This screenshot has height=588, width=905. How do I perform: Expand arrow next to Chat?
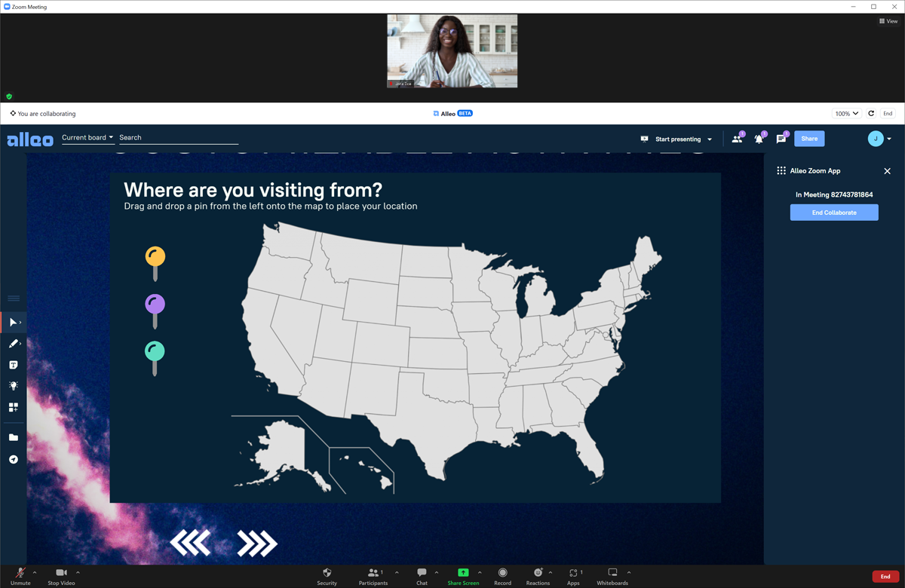(437, 573)
